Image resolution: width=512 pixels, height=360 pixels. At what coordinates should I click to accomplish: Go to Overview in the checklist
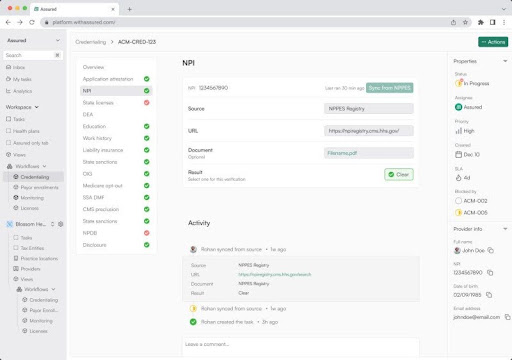93,67
